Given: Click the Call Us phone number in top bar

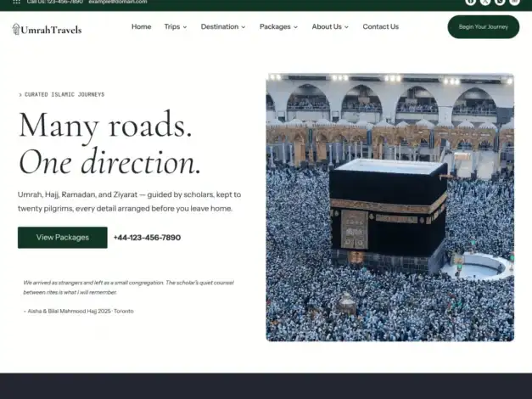Looking at the screenshot, I should pyautogui.click(x=54, y=2).
